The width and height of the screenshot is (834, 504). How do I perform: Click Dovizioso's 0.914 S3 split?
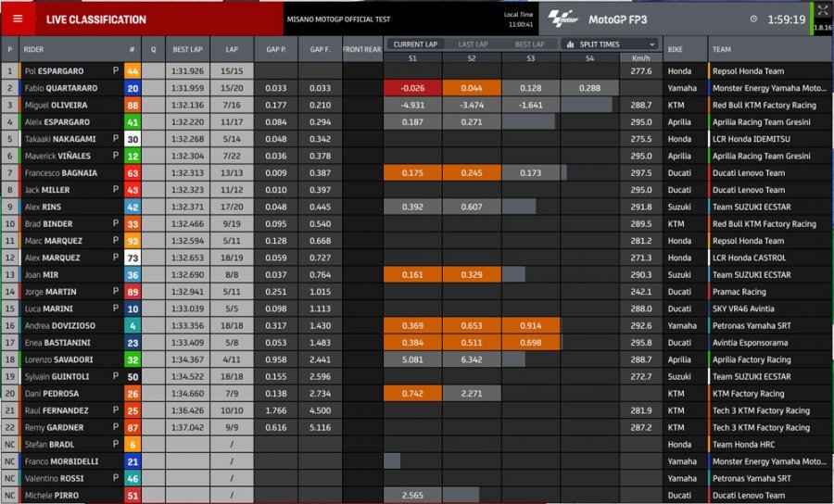[531, 326]
